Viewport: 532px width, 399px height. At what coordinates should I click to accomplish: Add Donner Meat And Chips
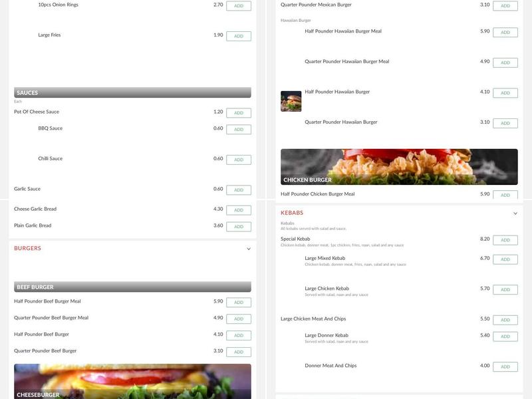505,365
